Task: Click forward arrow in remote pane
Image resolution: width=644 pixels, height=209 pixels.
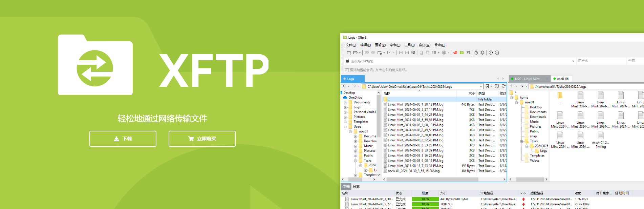Action: coord(522,86)
